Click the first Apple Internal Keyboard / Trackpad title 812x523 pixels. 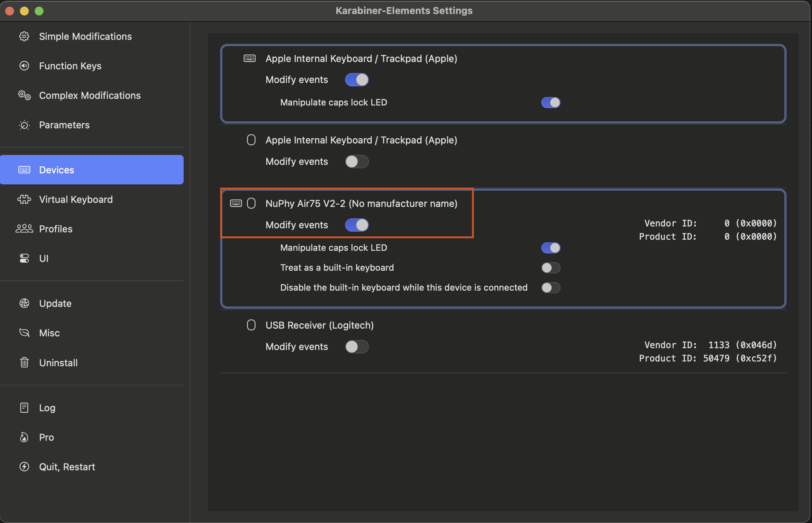click(x=361, y=59)
